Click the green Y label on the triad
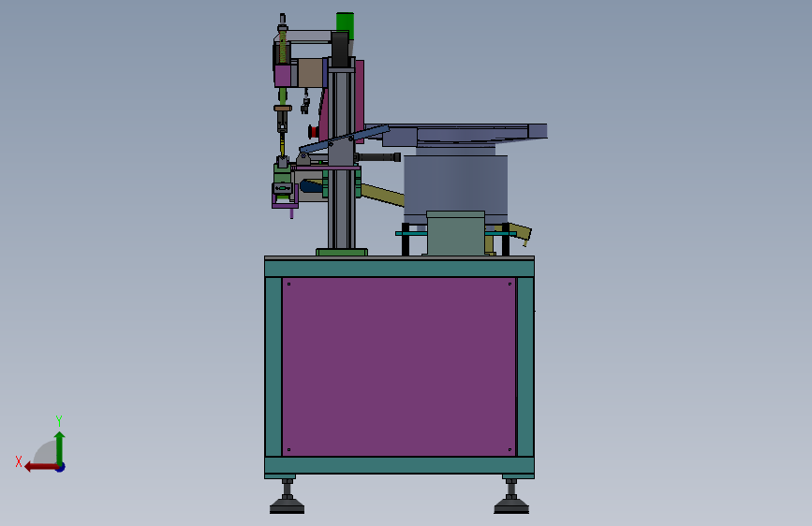812x526 pixels. tap(59, 420)
